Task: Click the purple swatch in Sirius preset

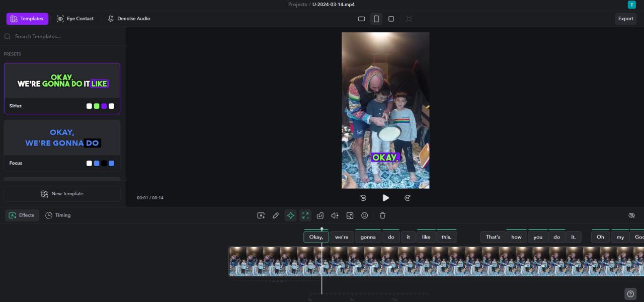Action: (x=104, y=106)
